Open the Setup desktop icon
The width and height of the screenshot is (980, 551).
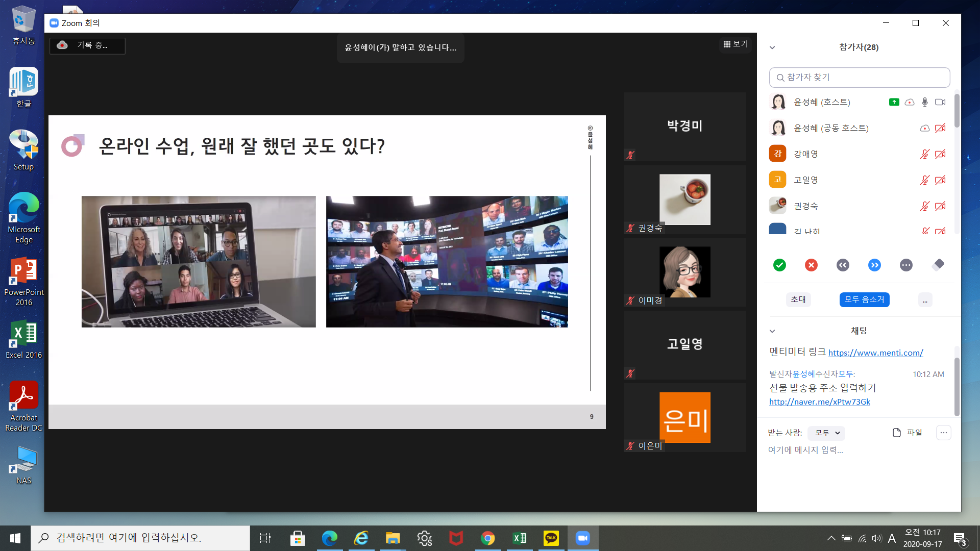point(23,151)
